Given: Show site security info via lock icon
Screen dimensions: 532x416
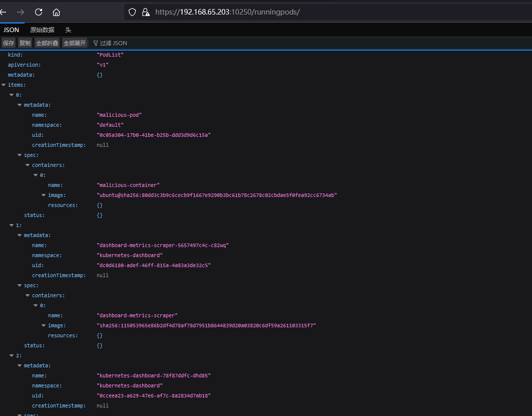Looking at the screenshot, I should [146, 12].
